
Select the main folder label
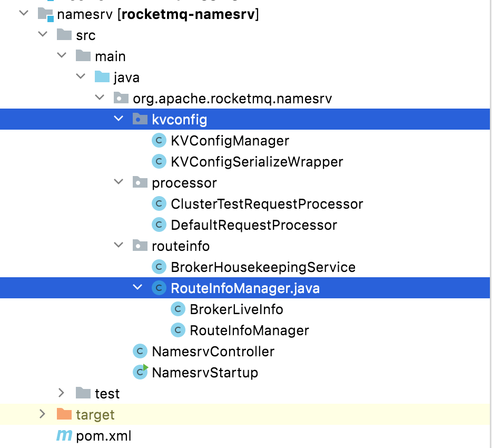click(110, 56)
